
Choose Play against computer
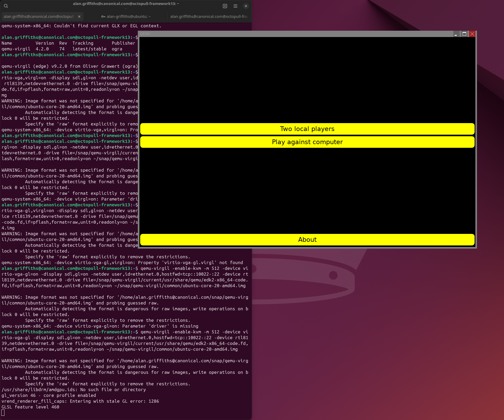[x=307, y=142]
